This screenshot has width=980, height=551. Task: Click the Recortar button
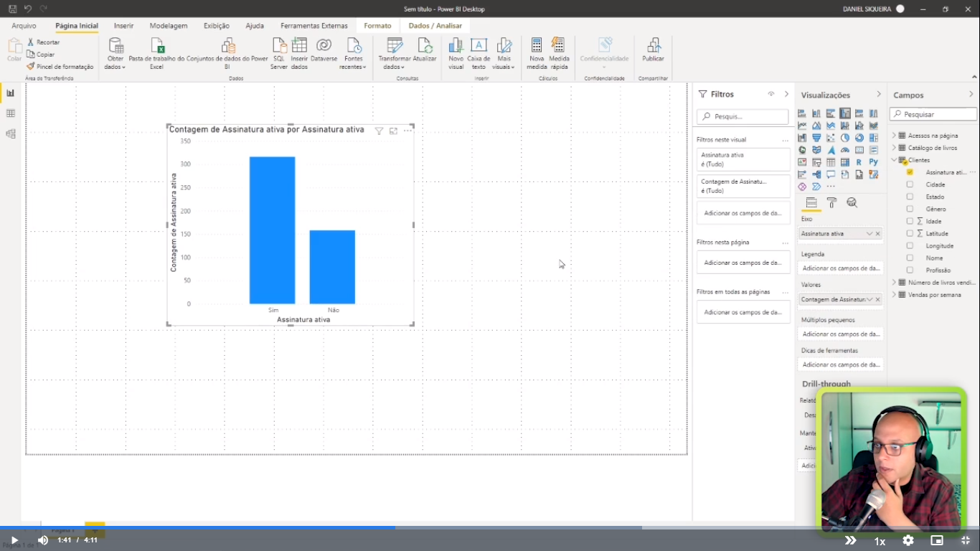(x=43, y=42)
